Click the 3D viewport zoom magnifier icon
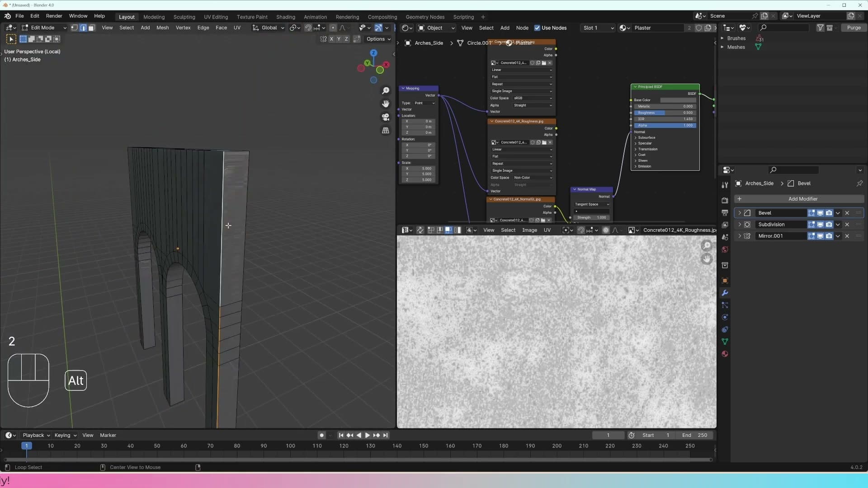The image size is (868, 488). [386, 91]
